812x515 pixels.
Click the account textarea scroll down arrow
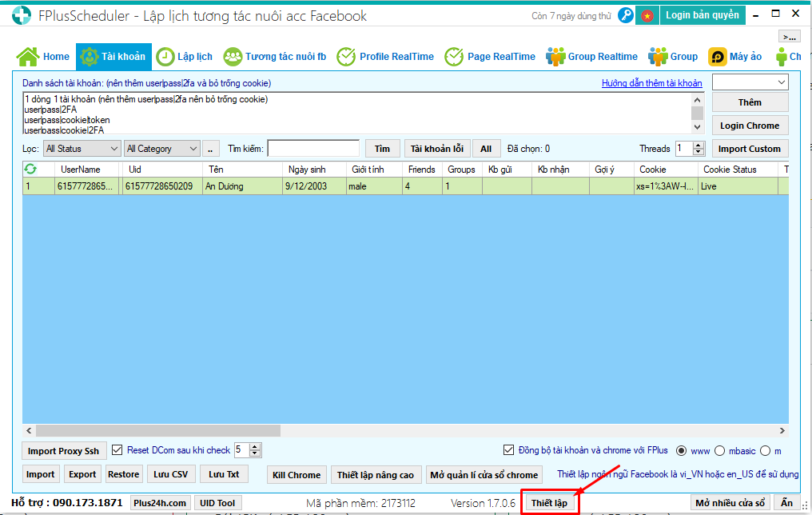pyautogui.click(x=698, y=127)
